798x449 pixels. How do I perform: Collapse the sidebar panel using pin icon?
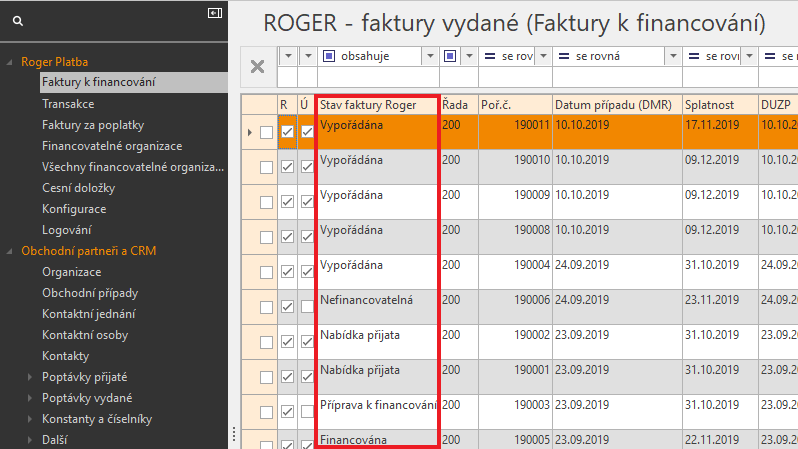[x=215, y=13]
